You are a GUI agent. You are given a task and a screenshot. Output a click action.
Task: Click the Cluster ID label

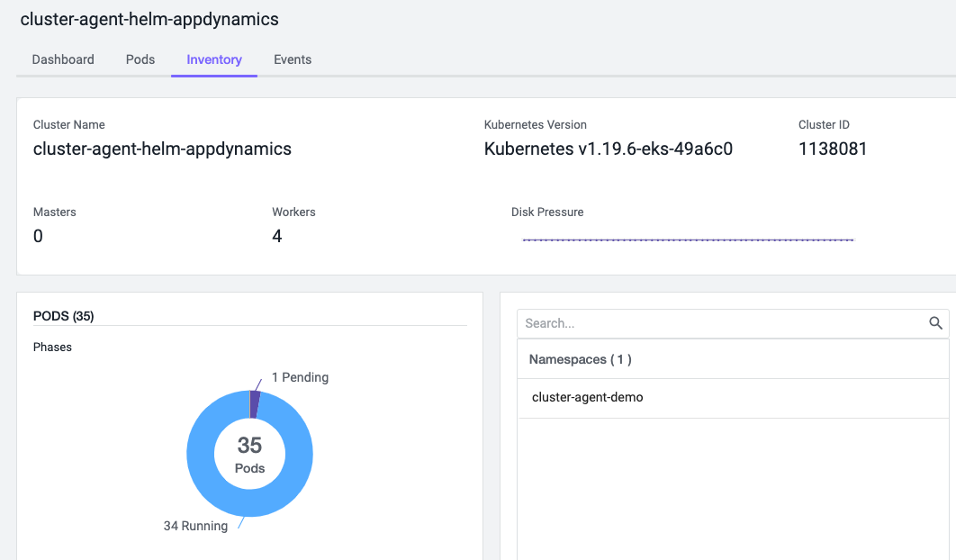[824, 124]
